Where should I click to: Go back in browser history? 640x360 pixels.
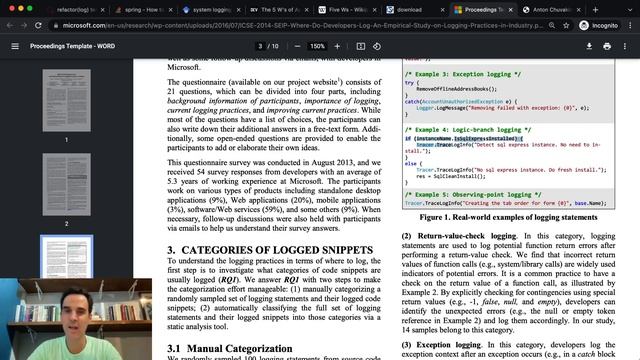(10, 25)
